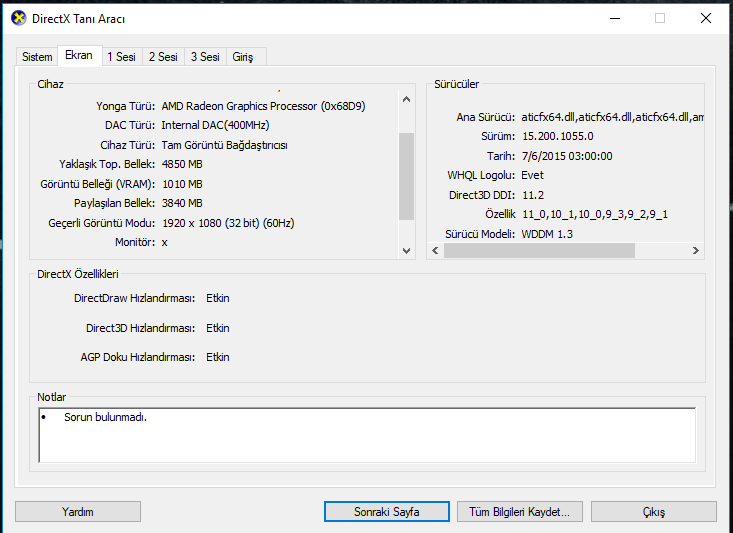
Task: Click the DirectX logo icon in title bar
Action: [19, 19]
